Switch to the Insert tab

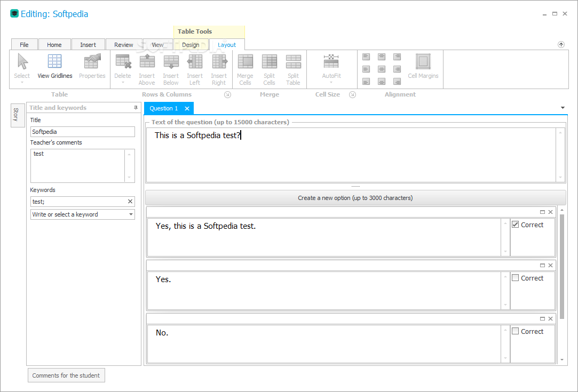click(x=88, y=45)
